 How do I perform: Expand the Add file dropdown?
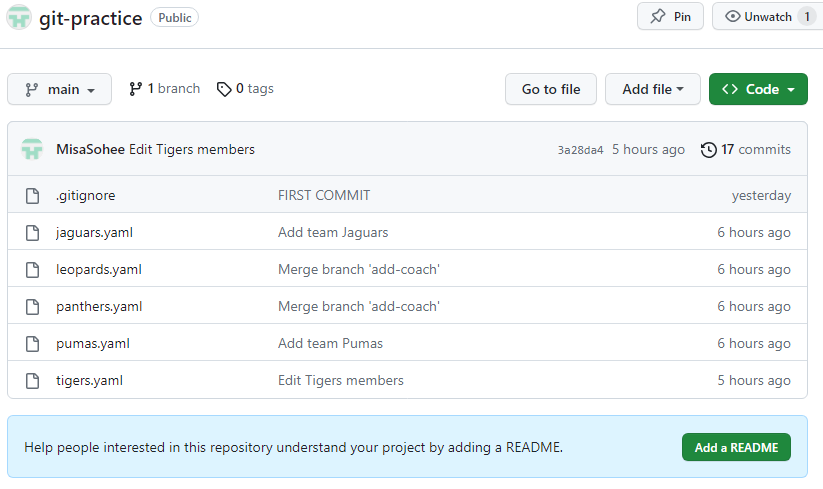tap(652, 89)
